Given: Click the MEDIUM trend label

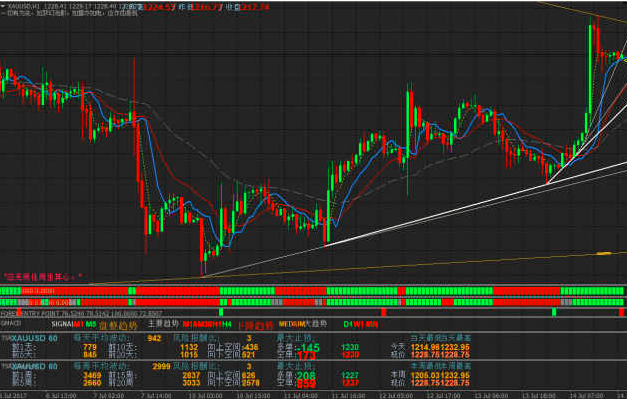Looking at the screenshot, I should point(292,324).
